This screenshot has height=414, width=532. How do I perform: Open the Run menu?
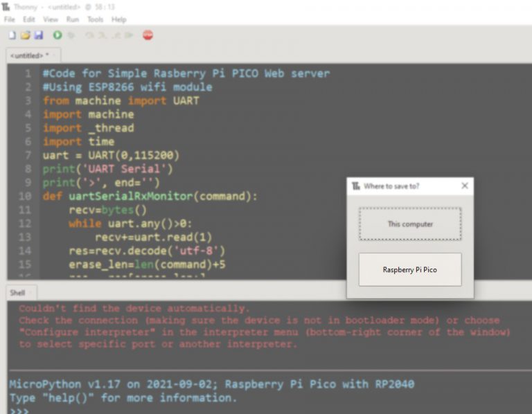[73, 19]
